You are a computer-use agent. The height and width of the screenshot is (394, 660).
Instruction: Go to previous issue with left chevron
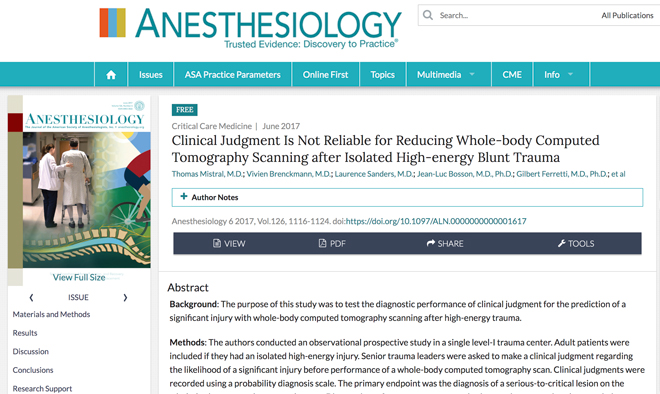[31, 298]
